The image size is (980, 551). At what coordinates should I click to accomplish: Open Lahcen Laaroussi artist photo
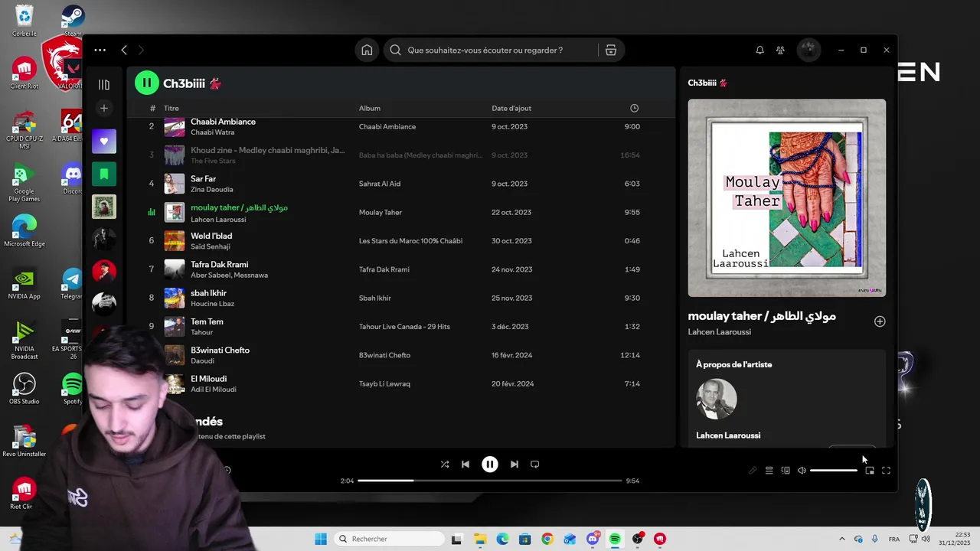click(717, 399)
